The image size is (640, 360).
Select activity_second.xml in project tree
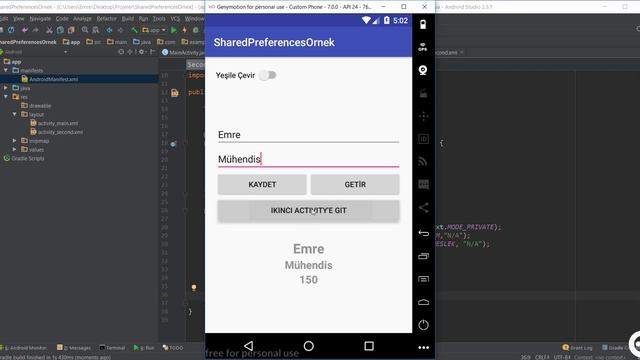tap(60, 132)
